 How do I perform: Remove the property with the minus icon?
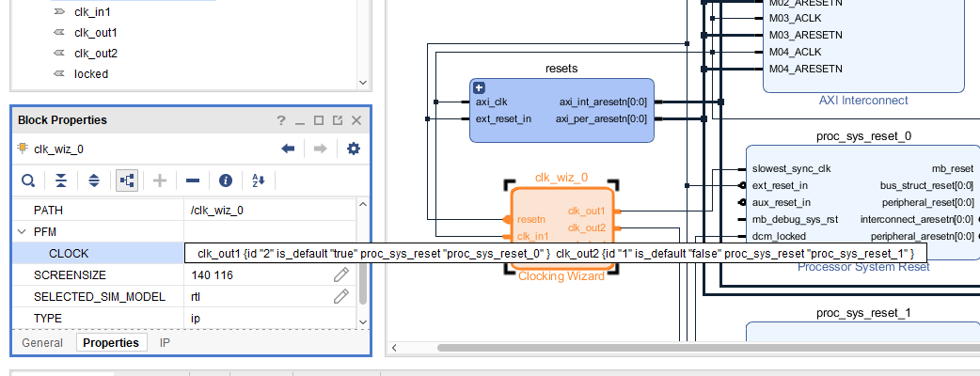click(192, 180)
